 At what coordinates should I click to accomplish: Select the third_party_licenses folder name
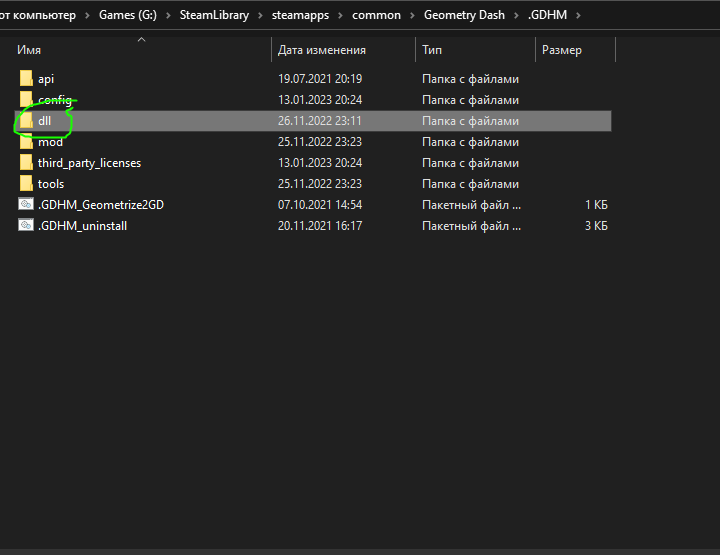click(89, 163)
